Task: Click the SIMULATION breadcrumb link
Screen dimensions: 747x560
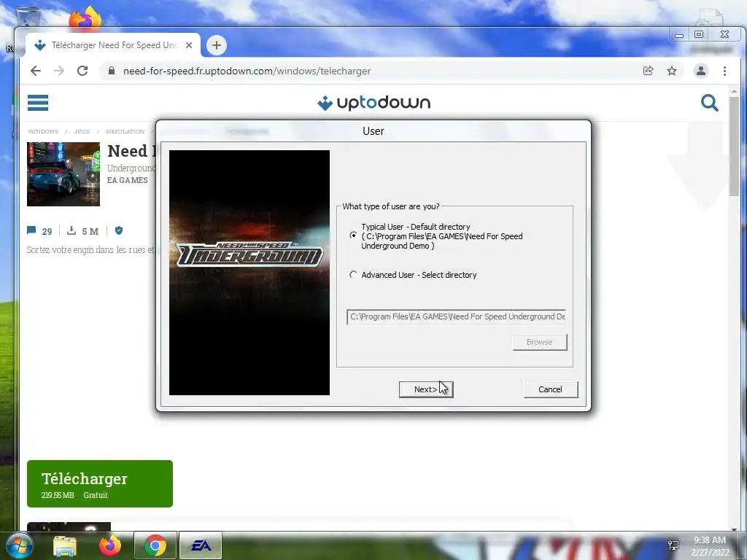Action: (125, 131)
